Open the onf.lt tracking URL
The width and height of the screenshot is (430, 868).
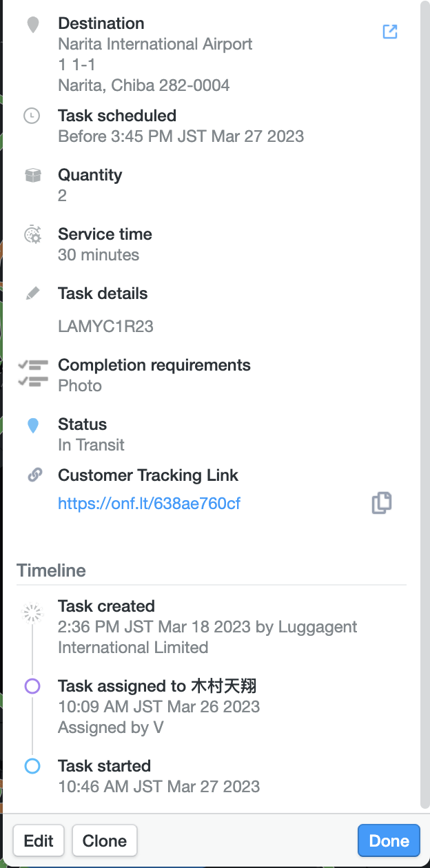coord(150,504)
